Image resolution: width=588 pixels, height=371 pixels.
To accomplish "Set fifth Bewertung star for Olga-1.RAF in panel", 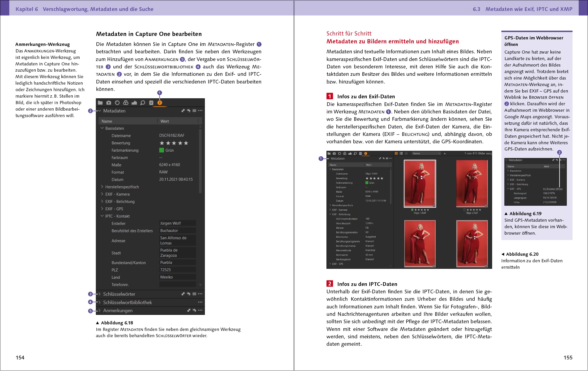I will point(382,178).
